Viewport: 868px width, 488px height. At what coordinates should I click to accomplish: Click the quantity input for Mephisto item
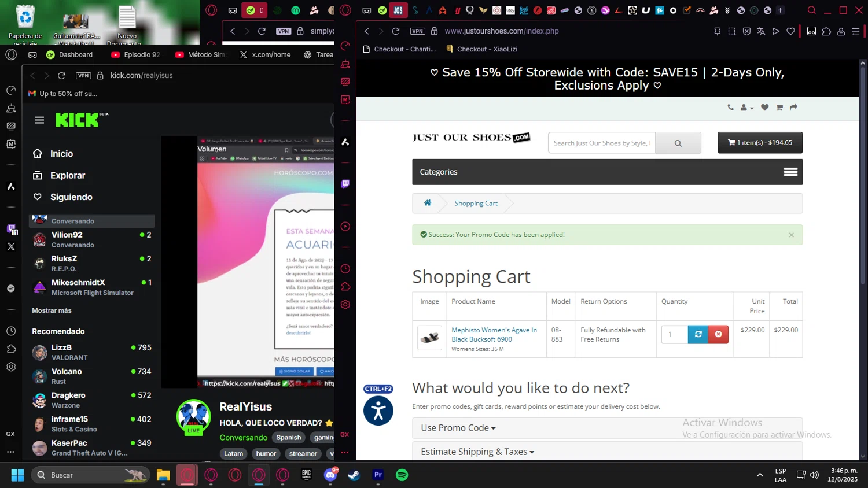coord(675,334)
